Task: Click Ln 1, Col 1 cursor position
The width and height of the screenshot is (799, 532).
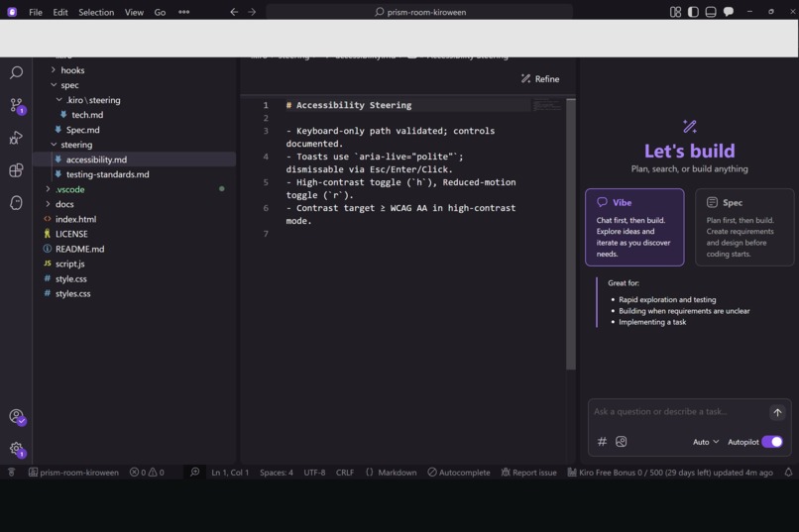Action: pos(230,473)
